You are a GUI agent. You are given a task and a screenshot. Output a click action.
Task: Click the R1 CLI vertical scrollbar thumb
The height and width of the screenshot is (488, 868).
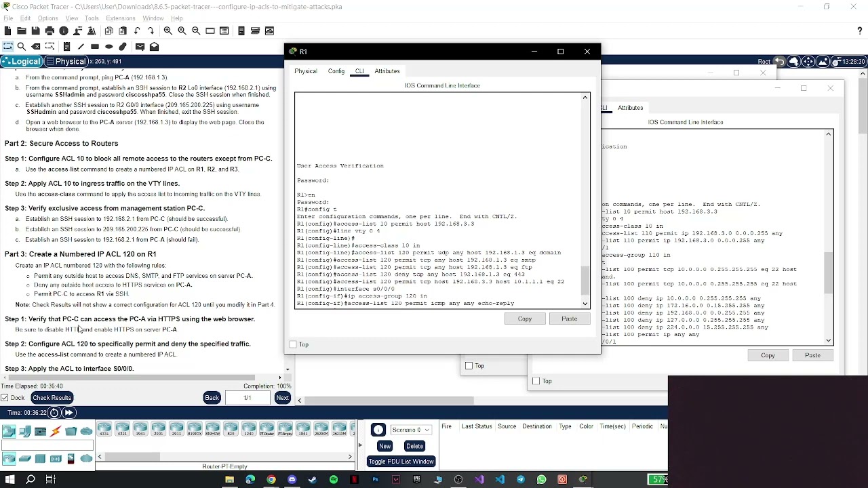pyautogui.click(x=585, y=279)
